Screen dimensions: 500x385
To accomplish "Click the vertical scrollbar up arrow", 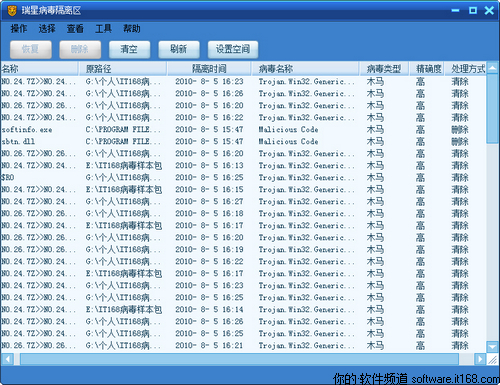I will click(x=492, y=68).
